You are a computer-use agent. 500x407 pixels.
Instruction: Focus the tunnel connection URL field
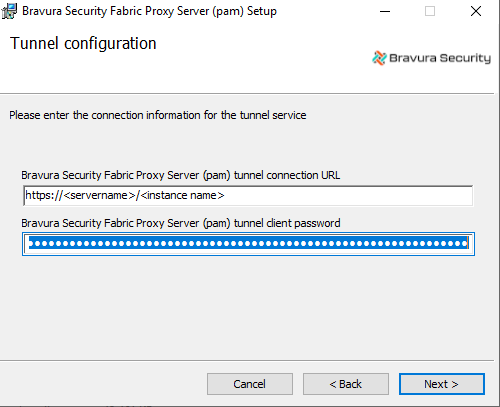(x=248, y=195)
